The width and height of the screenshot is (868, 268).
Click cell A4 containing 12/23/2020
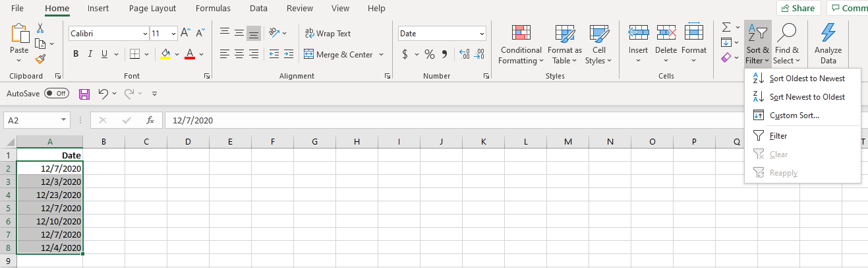coord(49,195)
